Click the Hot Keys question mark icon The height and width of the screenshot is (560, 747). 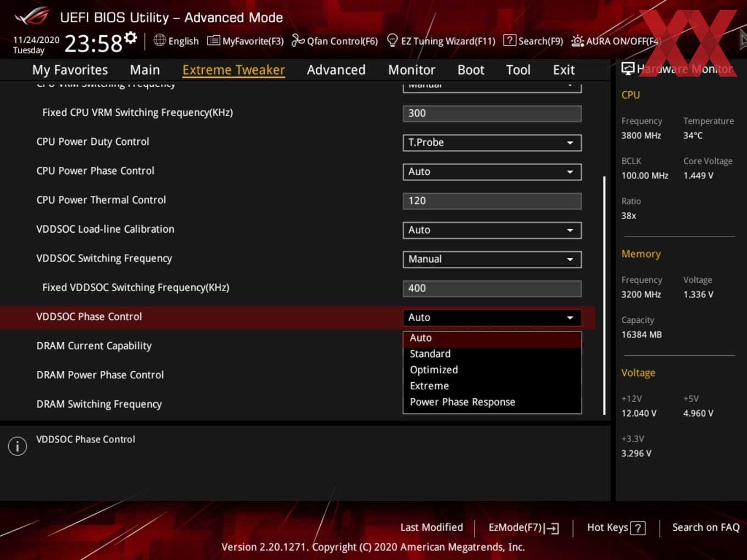point(638,528)
